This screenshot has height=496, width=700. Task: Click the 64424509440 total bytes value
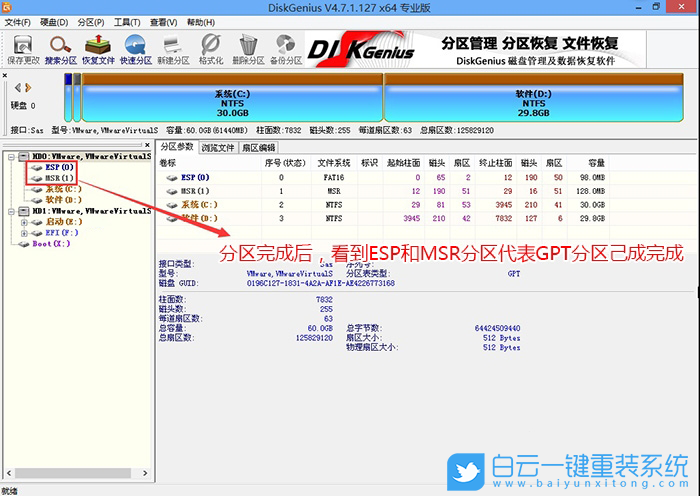(497, 328)
